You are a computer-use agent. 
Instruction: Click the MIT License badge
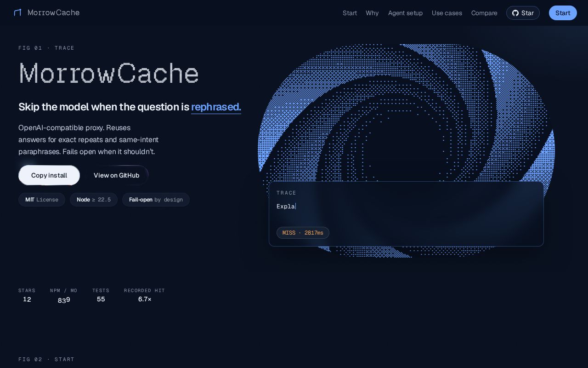tap(42, 200)
